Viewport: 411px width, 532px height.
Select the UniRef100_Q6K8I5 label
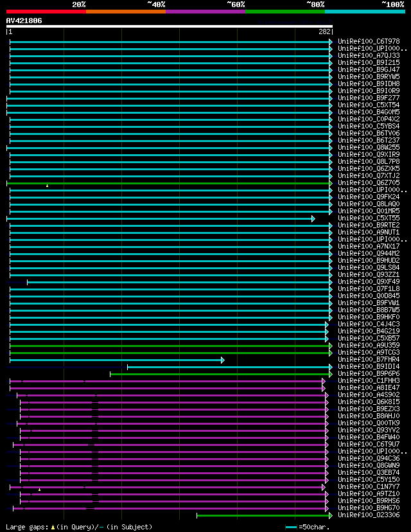[x=369, y=402]
